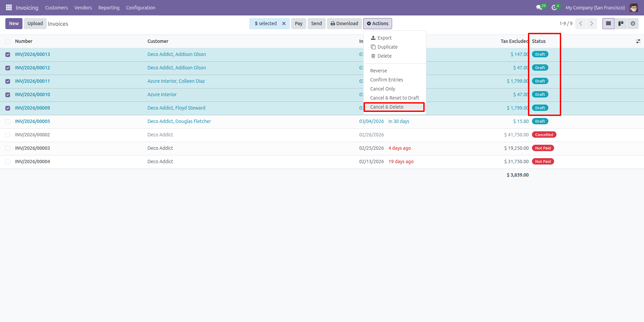Click the Send button
The height and width of the screenshot is (322, 644).
pyautogui.click(x=316, y=23)
